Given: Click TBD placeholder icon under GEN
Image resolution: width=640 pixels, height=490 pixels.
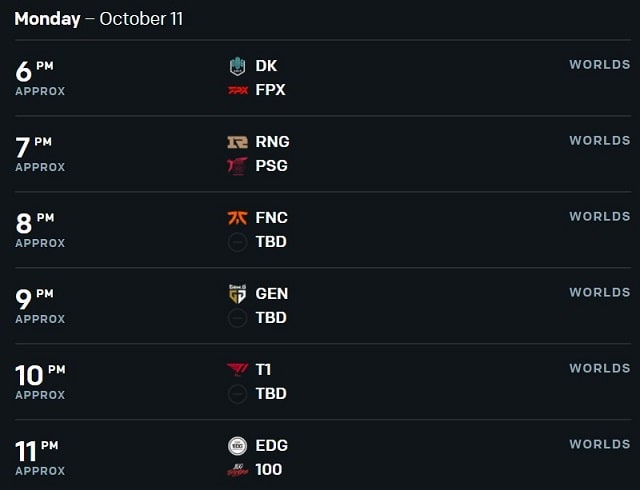Looking at the screenshot, I should tap(238, 318).
